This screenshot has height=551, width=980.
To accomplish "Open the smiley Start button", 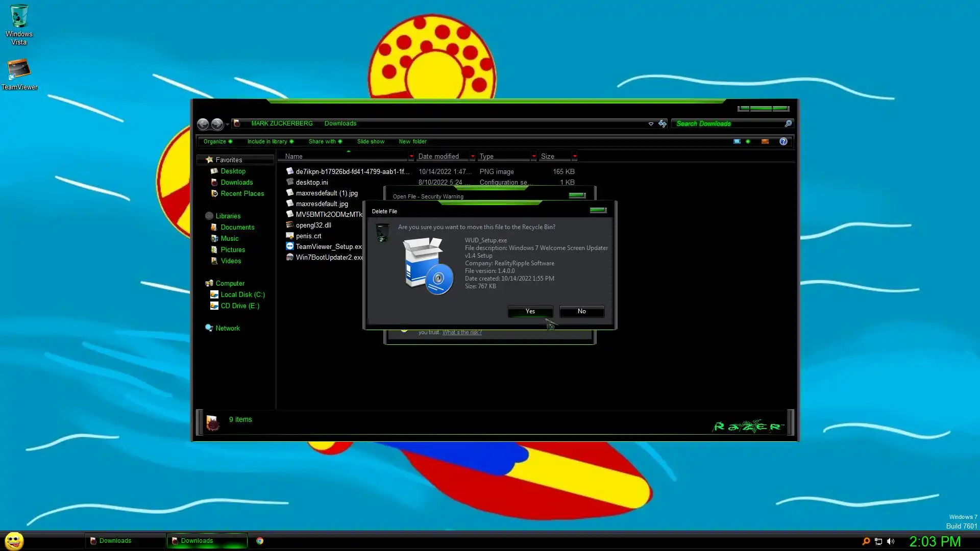I will 14,540.
